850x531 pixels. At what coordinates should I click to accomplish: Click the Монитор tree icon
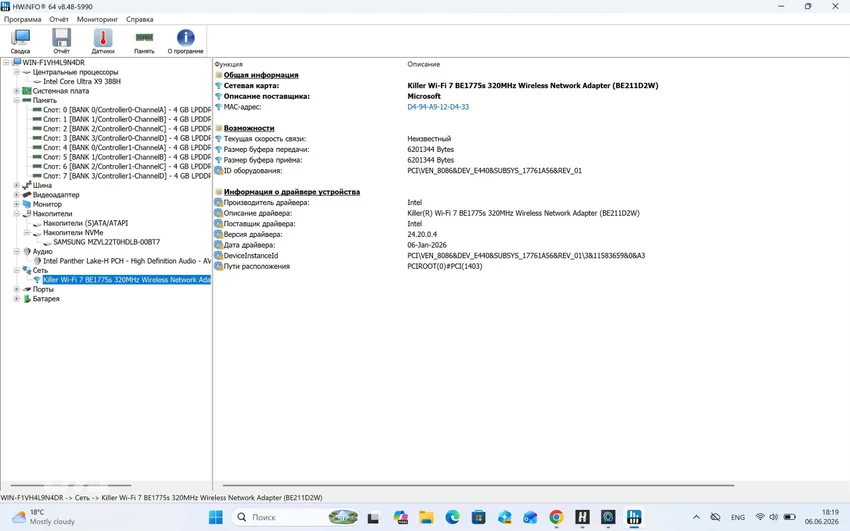click(x=27, y=204)
